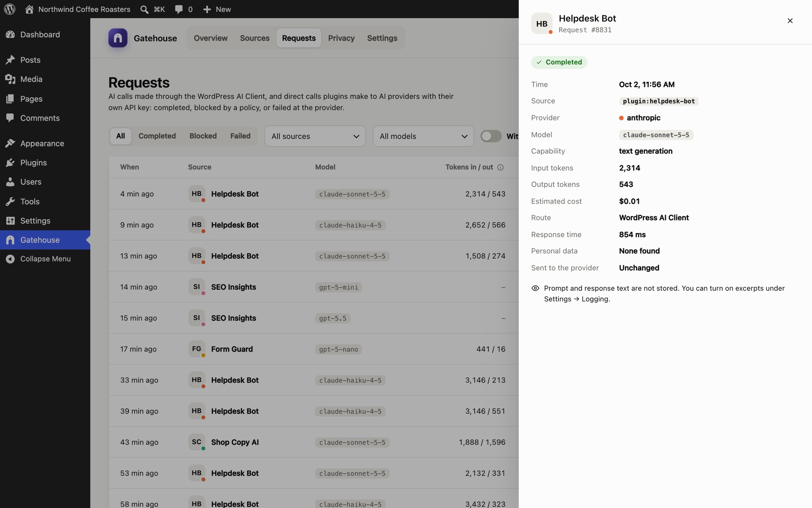
Task: Click the $0.01 estimated cost value
Action: coord(629,201)
